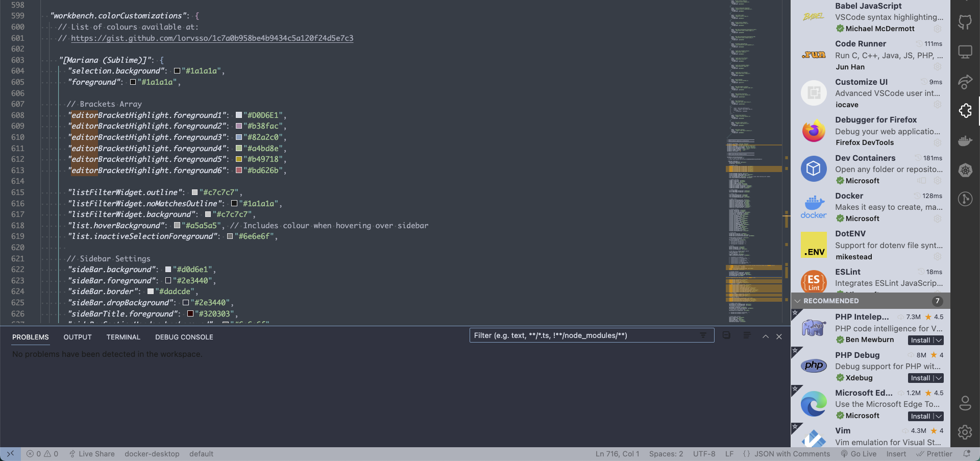Open the Install dropdown for PHP Debug
Image resolution: width=980 pixels, height=461 pixels.
[x=938, y=378]
